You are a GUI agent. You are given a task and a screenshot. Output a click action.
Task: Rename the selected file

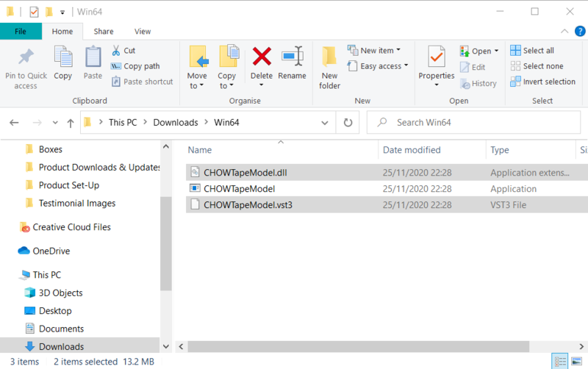click(x=292, y=63)
